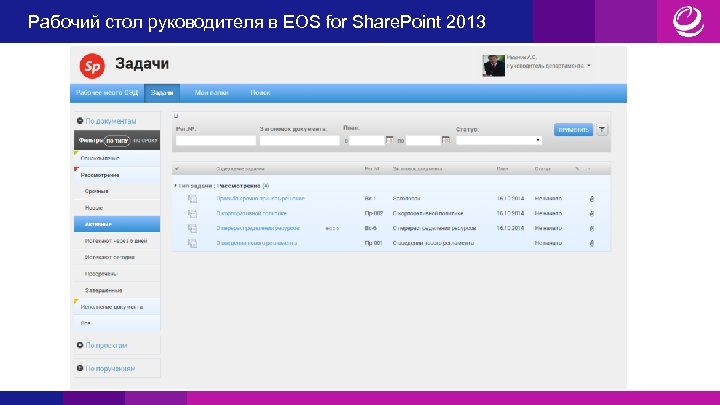Click the funnel filter icon button

(602, 130)
